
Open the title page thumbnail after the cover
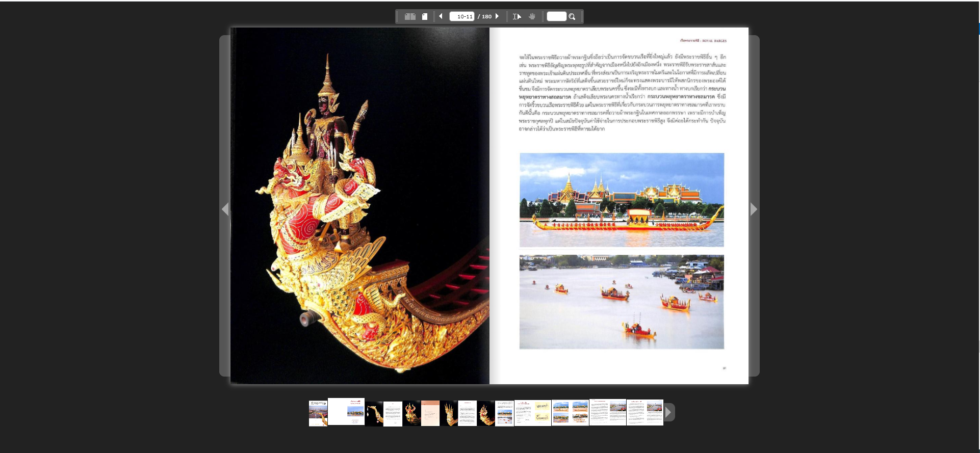pyautogui.click(x=346, y=412)
